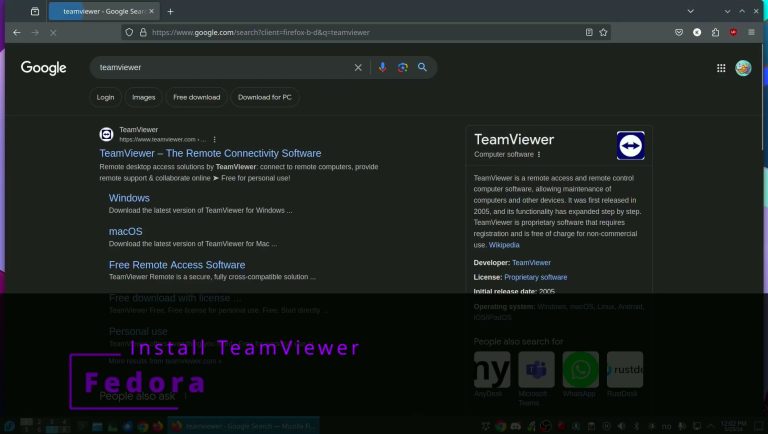
Task: Open the Free Remote Access Software sitelink
Action: 177,265
